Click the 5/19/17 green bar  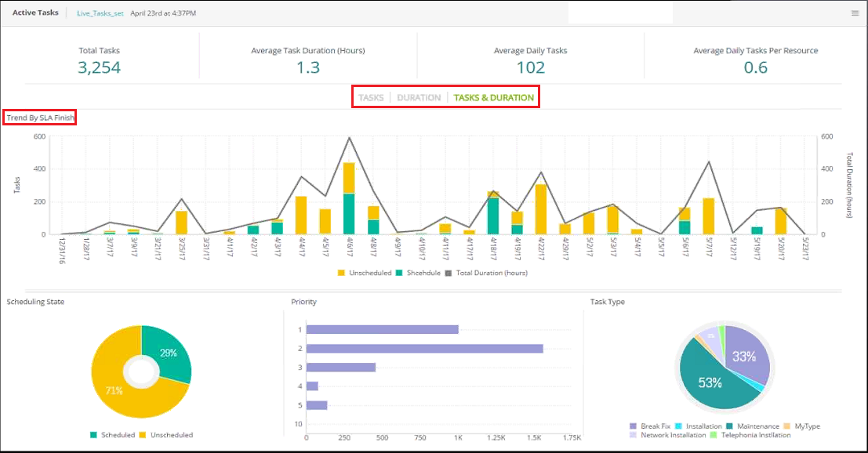[757, 230]
